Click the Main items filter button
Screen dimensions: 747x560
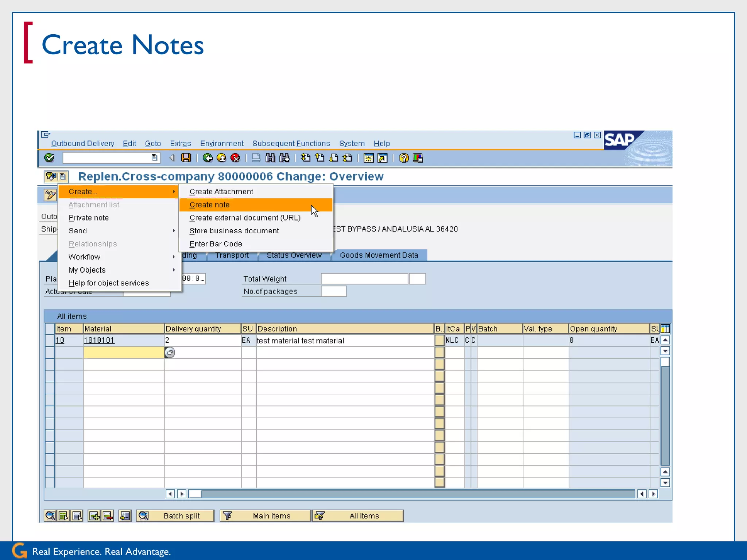[265, 516]
